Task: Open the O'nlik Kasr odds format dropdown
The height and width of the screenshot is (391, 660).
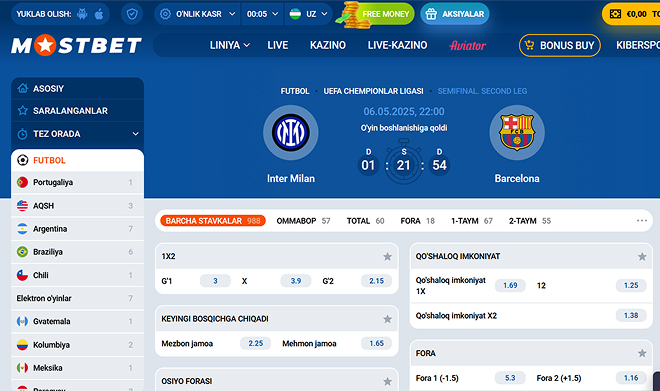Action: click(x=197, y=14)
